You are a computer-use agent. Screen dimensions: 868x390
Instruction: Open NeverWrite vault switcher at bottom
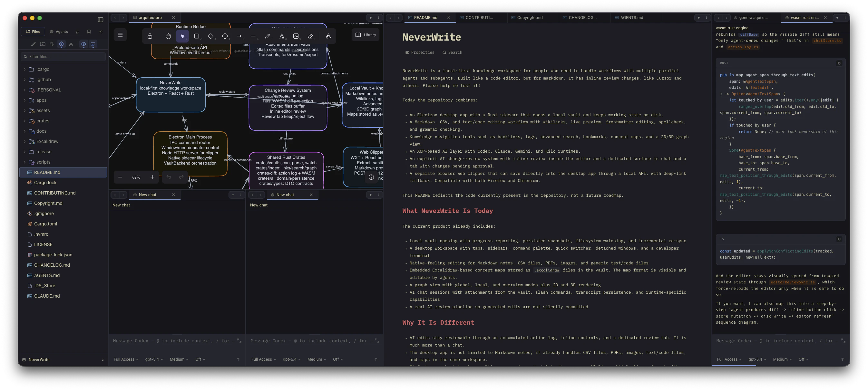(63, 360)
